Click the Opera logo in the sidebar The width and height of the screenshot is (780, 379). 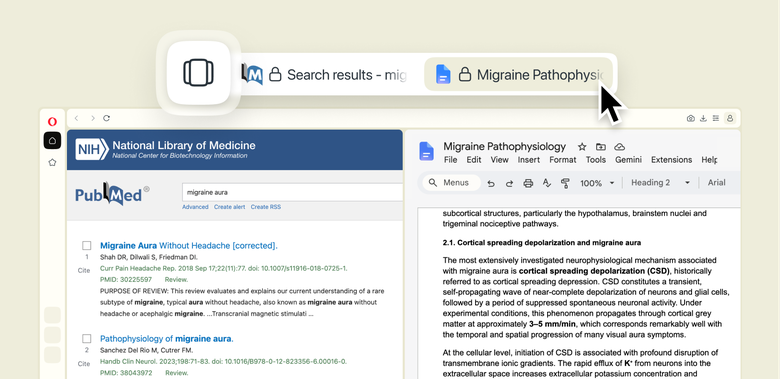tap(52, 121)
